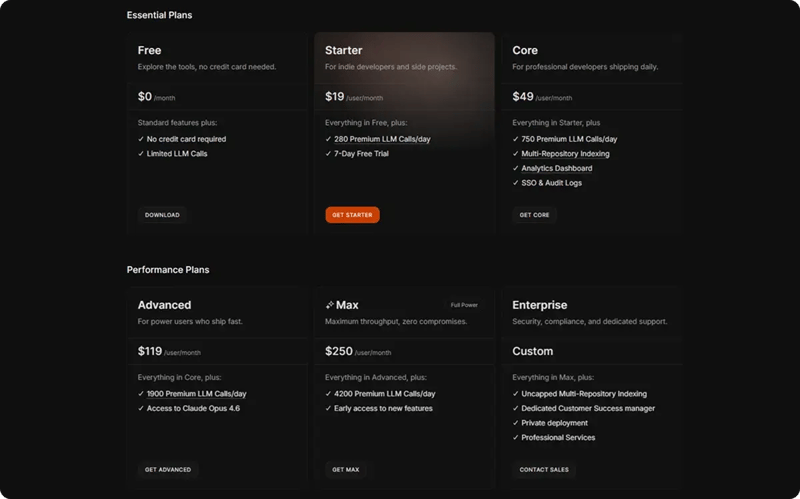This screenshot has height=499, width=800.
Task: Click the $49 /user/month price
Action: point(542,96)
